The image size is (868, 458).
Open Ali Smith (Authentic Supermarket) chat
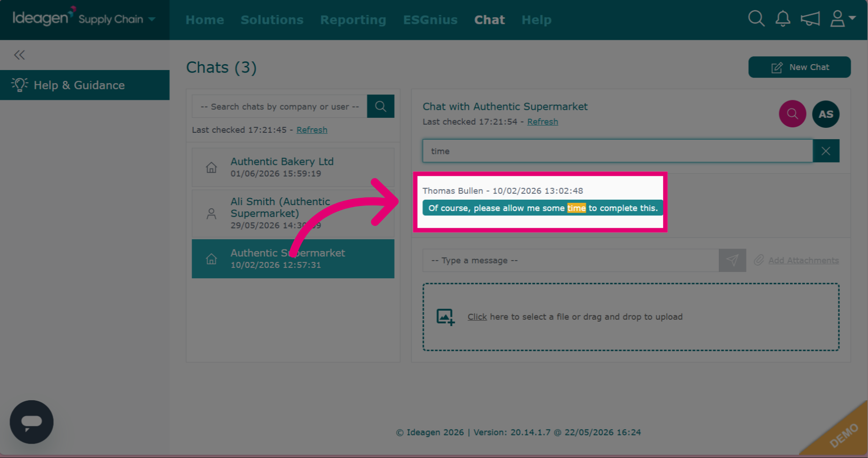293,213
